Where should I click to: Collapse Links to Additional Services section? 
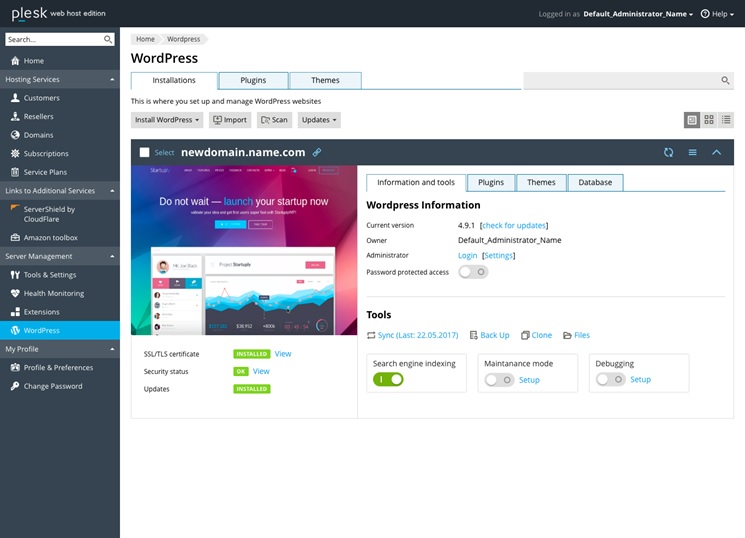click(x=112, y=191)
